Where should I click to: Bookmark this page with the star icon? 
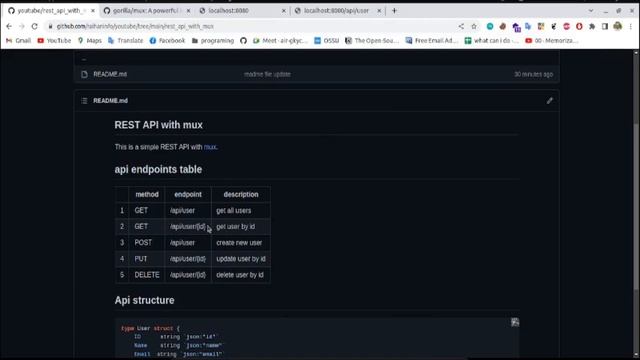tap(474, 26)
